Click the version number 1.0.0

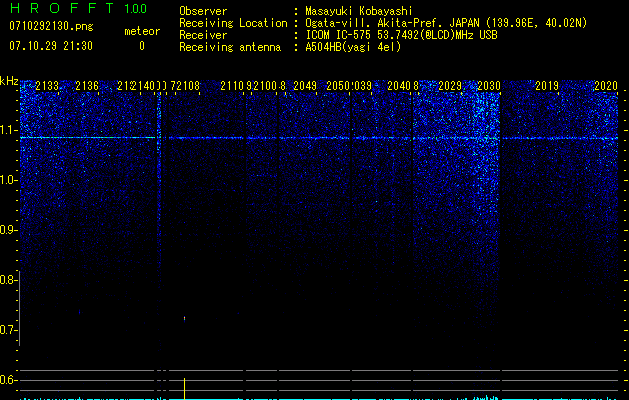point(135,9)
